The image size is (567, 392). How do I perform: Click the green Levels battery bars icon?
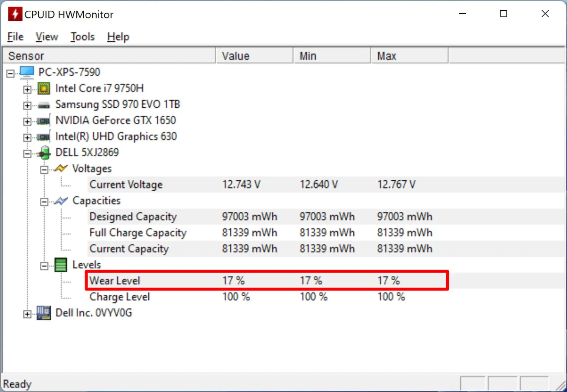[61, 264]
